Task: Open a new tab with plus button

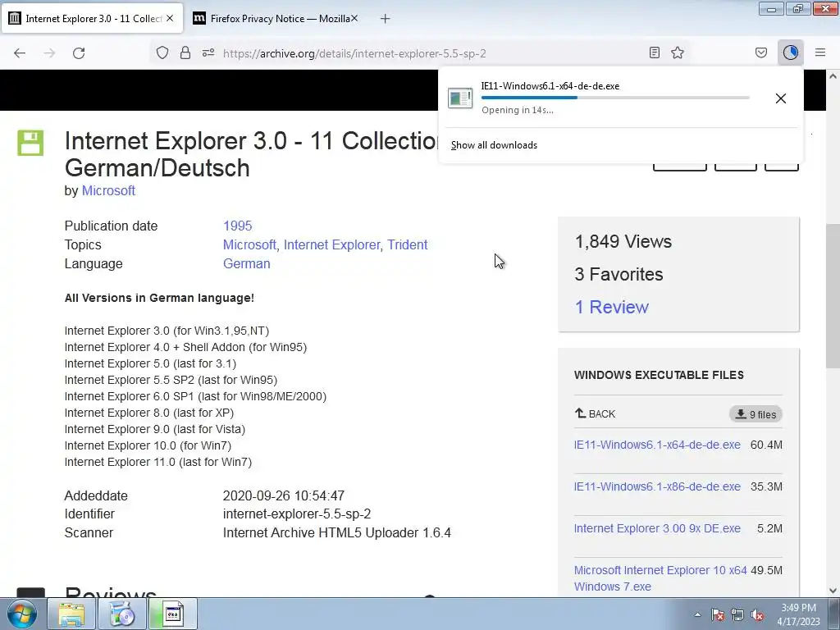Action: coord(386,19)
